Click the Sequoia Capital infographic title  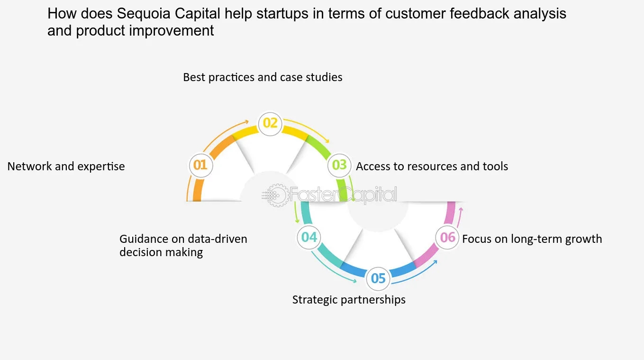[307, 22]
